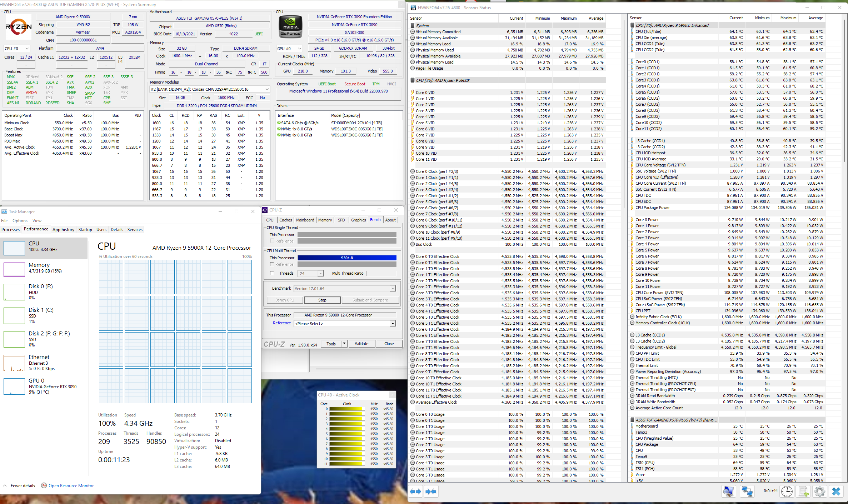848x504 pixels.
Task: Click the networked computers icon in Sensors toolbar
Action: point(747,491)
